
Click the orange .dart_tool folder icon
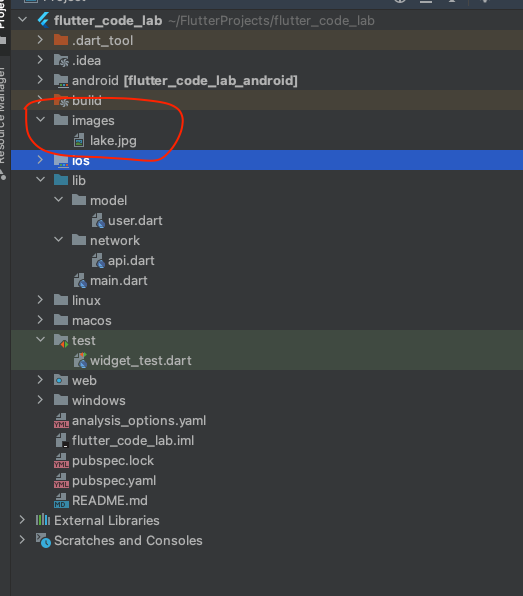(61, 40)
